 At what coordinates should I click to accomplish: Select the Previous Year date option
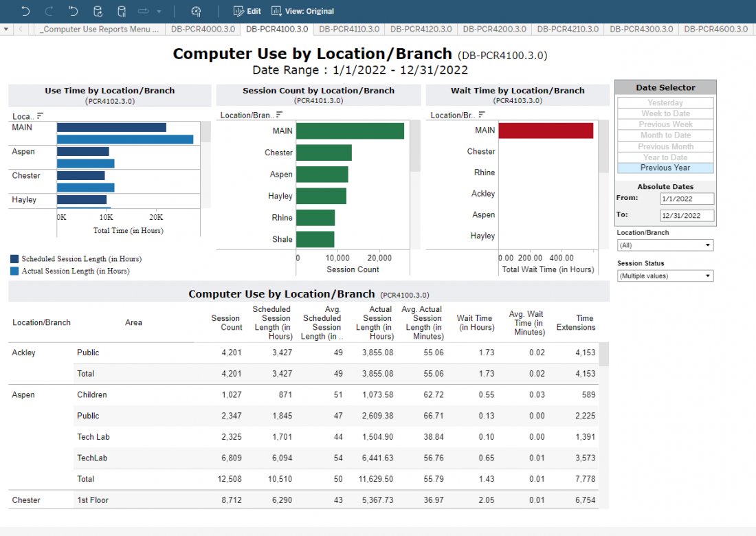click(665, 168)
